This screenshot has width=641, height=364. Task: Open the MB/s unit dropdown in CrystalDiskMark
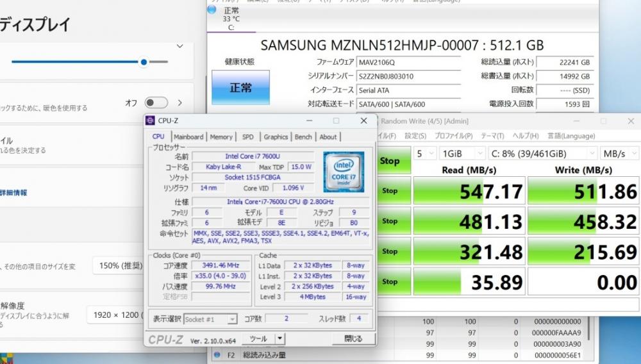(619, 154)
